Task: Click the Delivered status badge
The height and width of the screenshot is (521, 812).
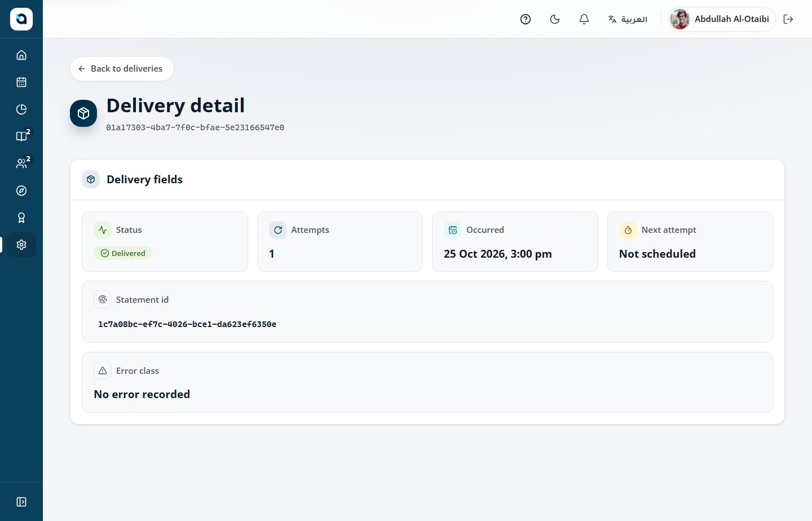Action: pos(123,253)
